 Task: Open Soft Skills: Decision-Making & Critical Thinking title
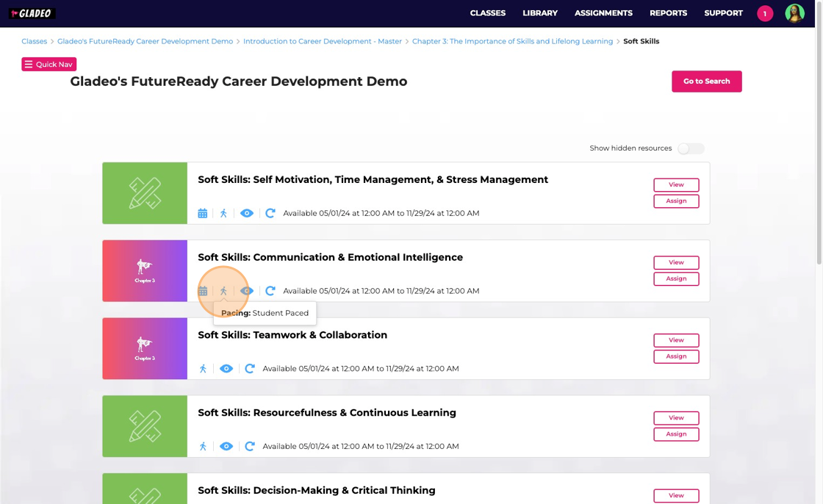317,490
